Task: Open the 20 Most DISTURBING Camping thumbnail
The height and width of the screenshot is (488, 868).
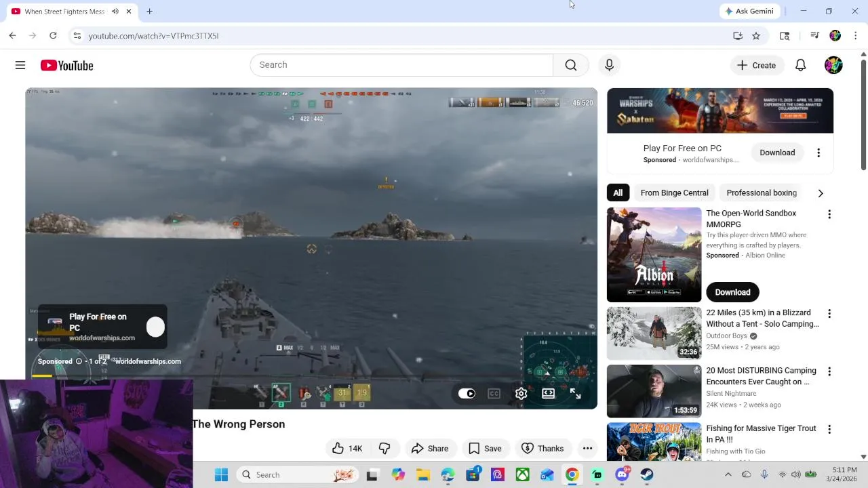Action: (x=654, y=391)
